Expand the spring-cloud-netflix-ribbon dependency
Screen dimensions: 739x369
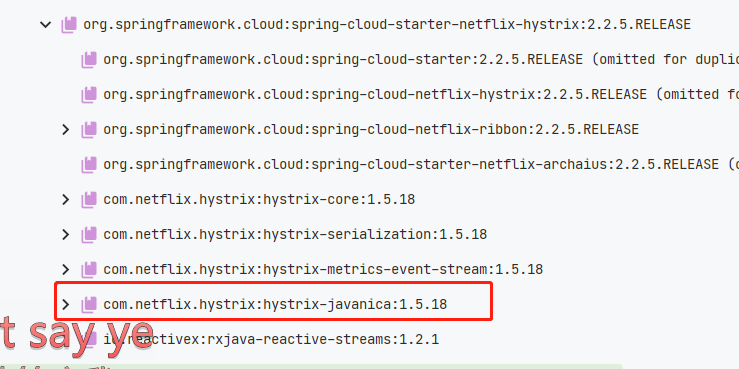[66, 129]
